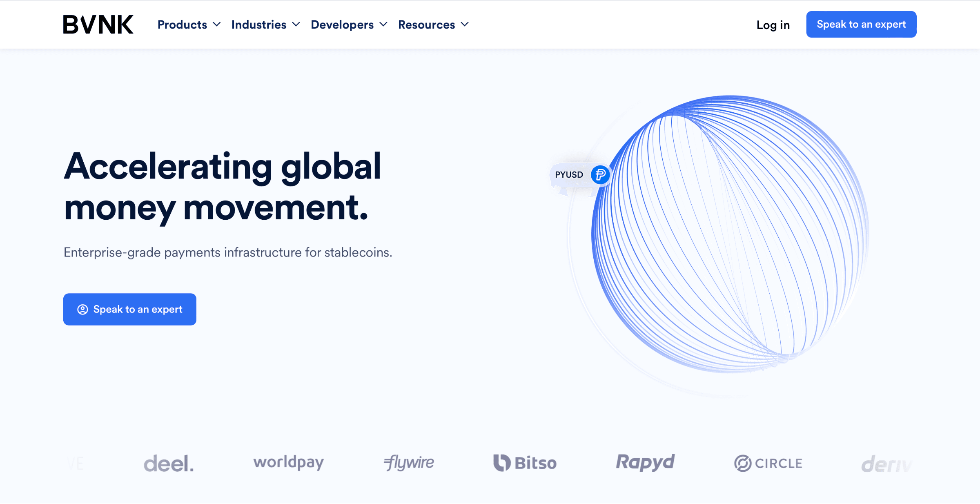Click the animated blue globe graphic
The width and height of the screenshot is (980, 504).
(x=730, y=234)
